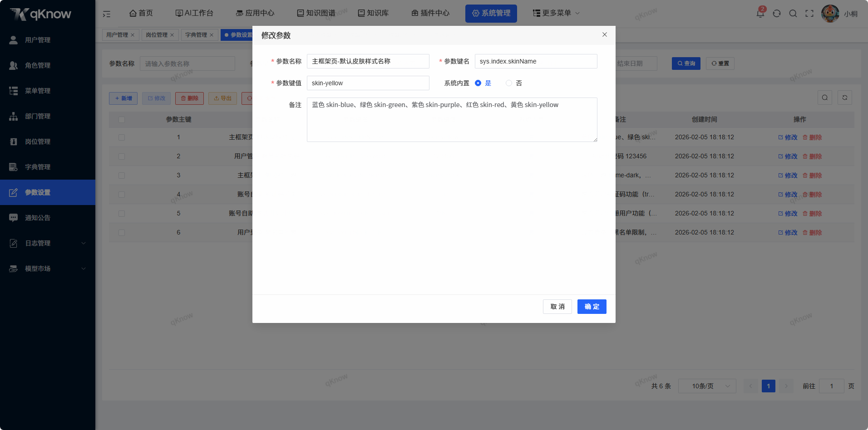Image resolution: width=868 pixels, height=430 pixels.
Task: Go to the next page arrow
Action: tap(786, 386)
